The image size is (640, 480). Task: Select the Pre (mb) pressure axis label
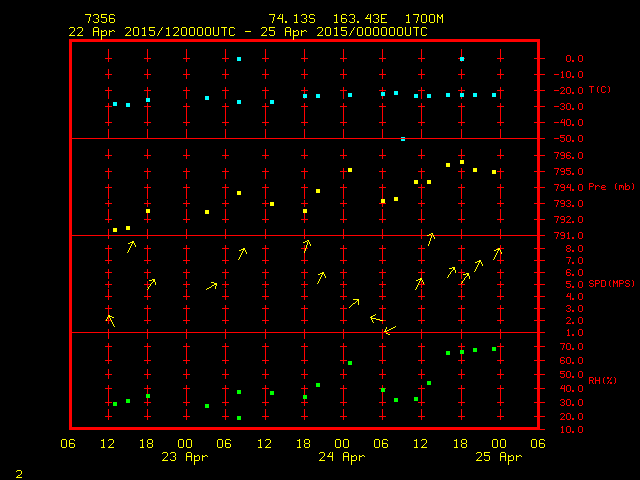pos(611,187)
